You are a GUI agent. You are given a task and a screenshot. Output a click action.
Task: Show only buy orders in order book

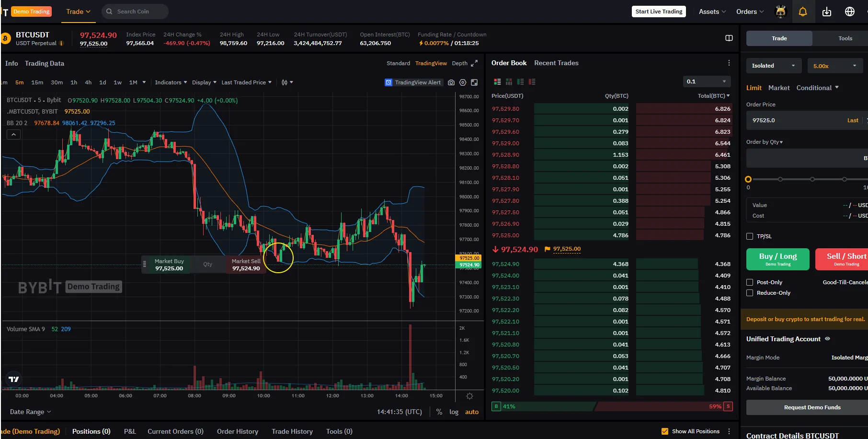pos(520,82)
